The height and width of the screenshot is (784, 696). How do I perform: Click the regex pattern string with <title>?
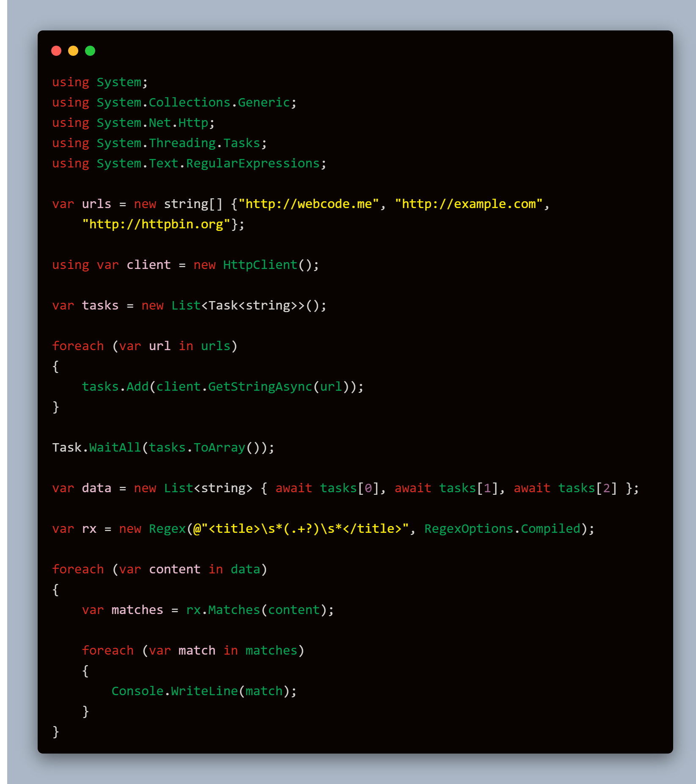click(x=301, y=529)
